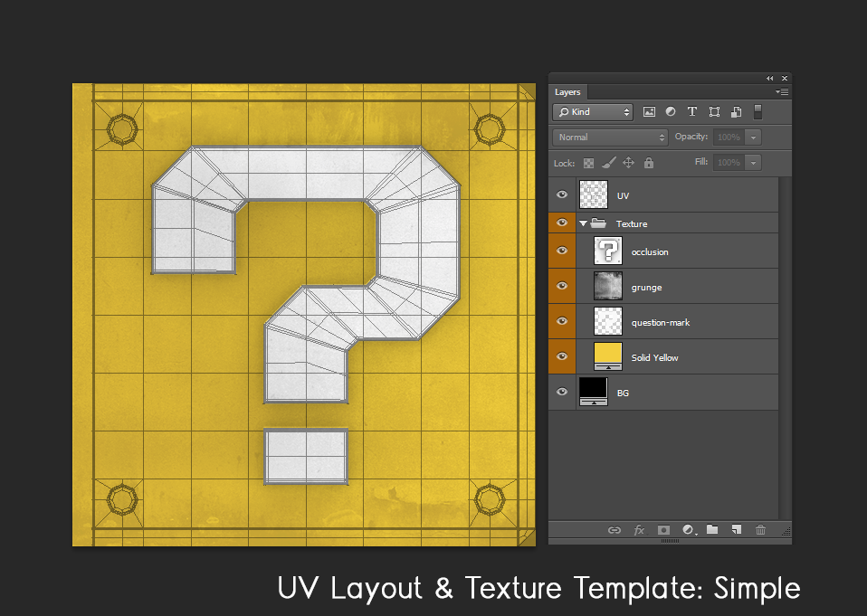Filter for shape layers icon
The image size is (867, 616).
click(714, 111)
